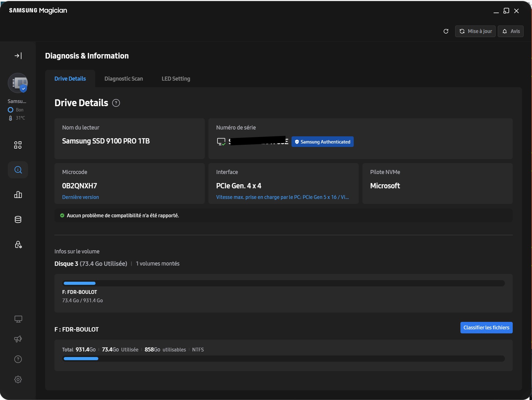
Task: Click the refresh icon in top bar
Action: tap(446, 31)
